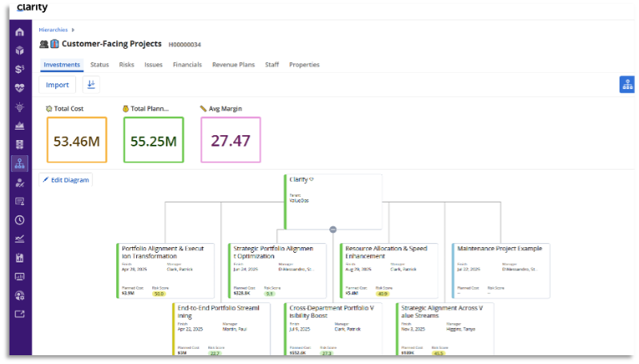Open the user settings sidebar icon
Viewport: 639px width, 364px height.
pyautogui.click(x=19, y=295)
